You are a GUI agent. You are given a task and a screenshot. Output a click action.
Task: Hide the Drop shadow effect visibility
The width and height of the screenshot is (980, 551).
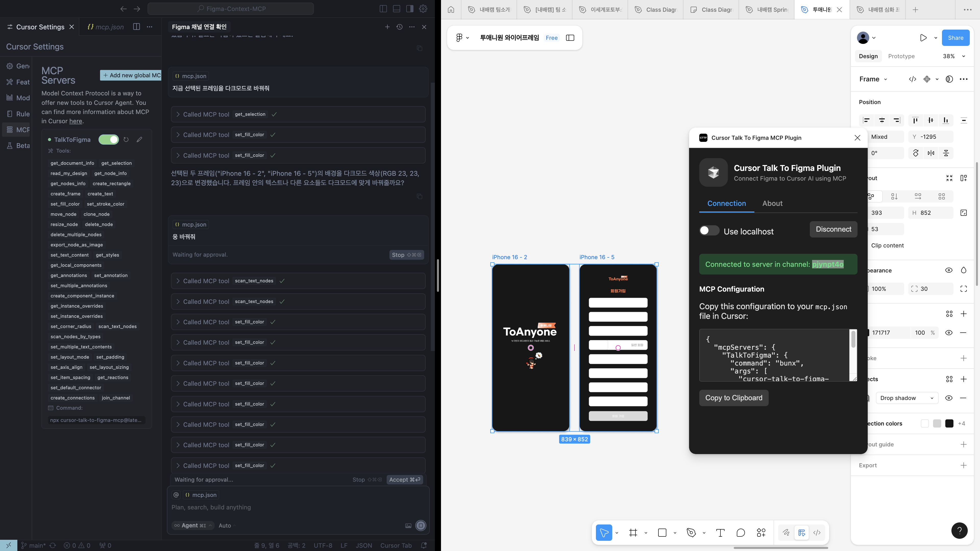[949, 398]
